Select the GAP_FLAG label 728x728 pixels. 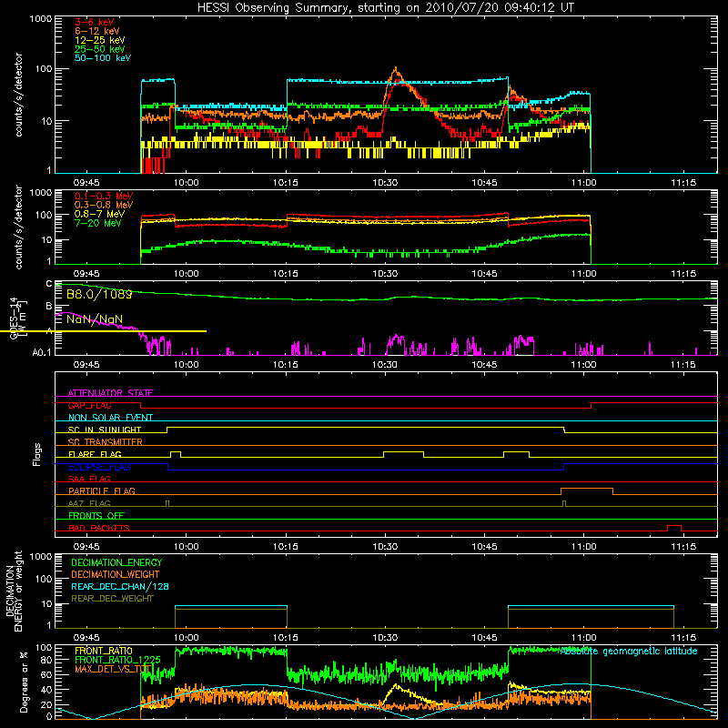tap(89, 405)
